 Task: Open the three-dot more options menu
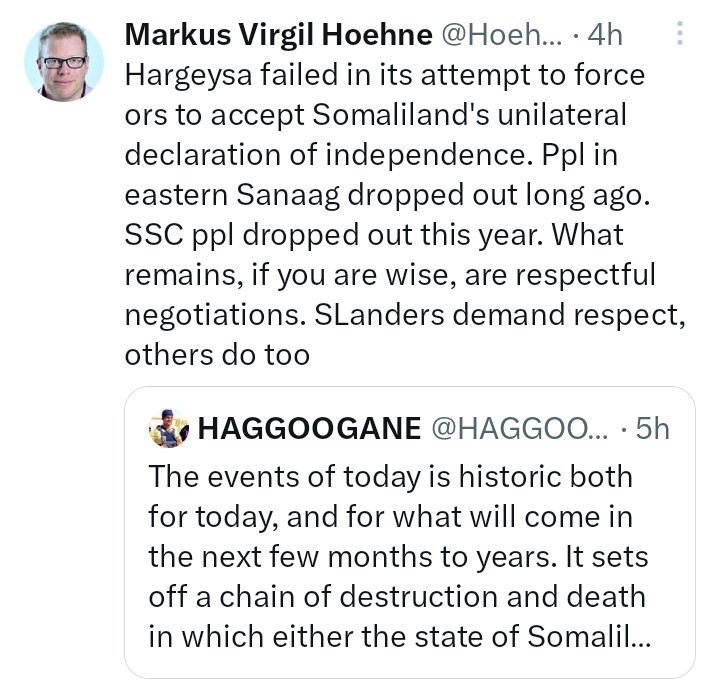[680, 33]
